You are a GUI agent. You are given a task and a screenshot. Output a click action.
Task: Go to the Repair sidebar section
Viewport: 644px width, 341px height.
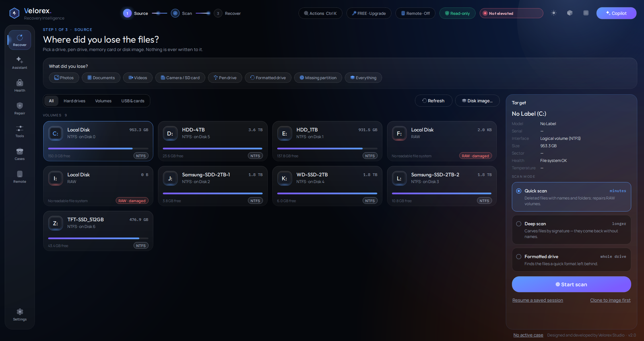pyautogui.click(x=19, y=109)
